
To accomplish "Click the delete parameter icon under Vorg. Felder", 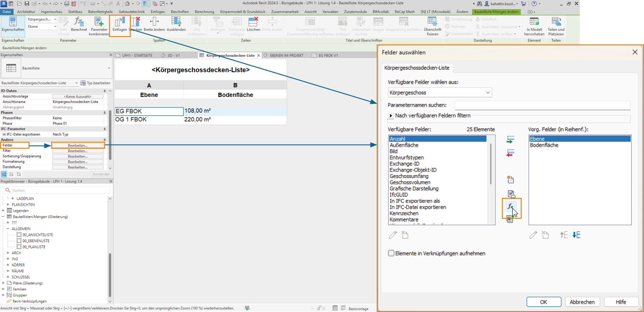I will coord(545,235).
